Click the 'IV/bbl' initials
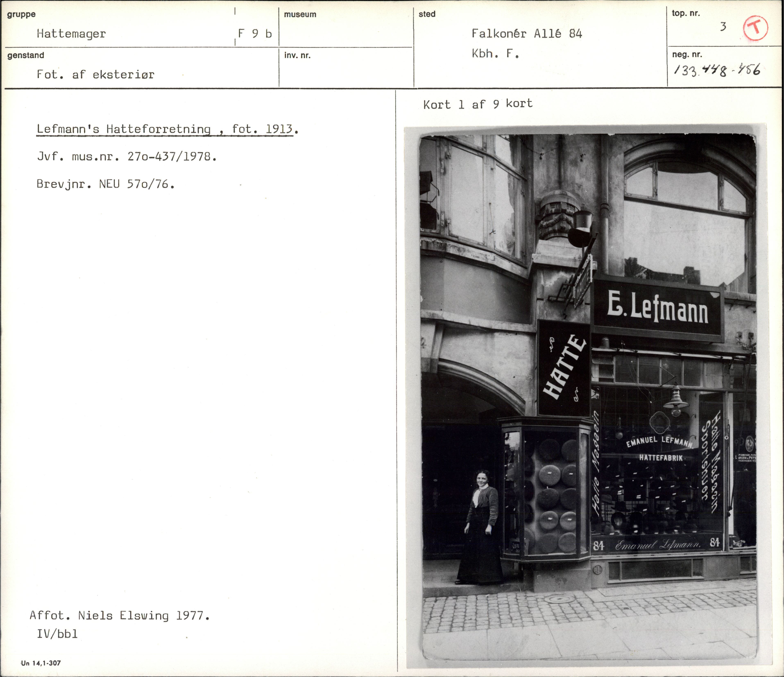Viewport: 784px width, 677px height. tap(57, 634)
